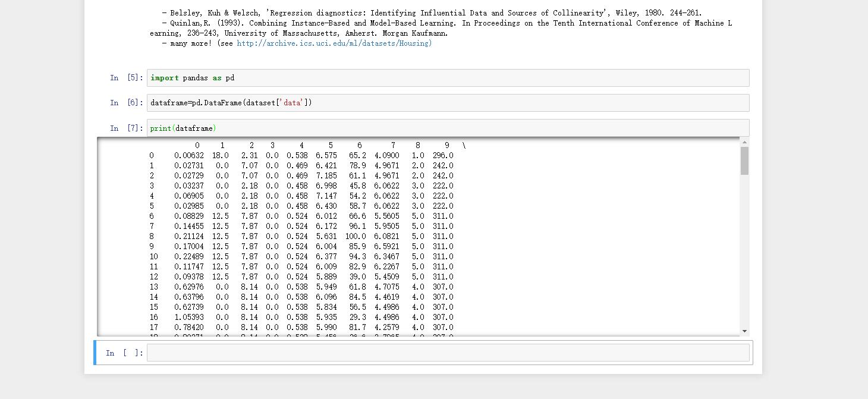Screen dimensions: 868x399
Task: Click the import pandas code cell
Action: [x=448, y=78]
